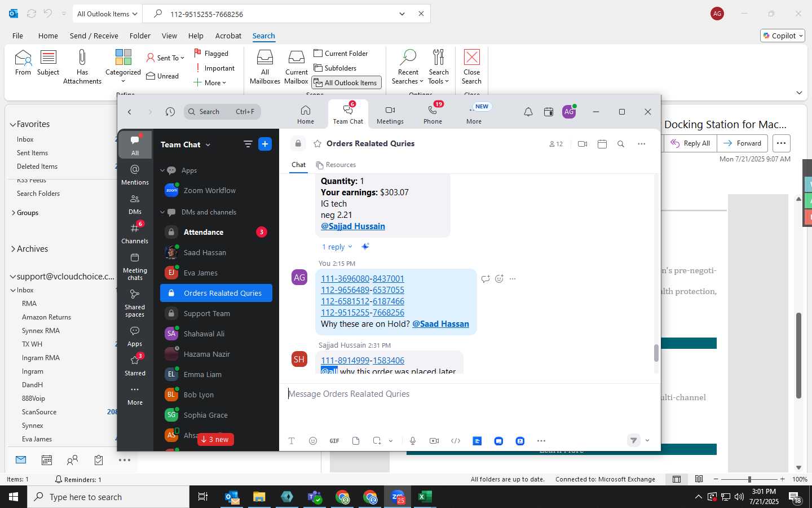Create a new chat with plus button
812x508 pixels.
click(x=265, y=144)
